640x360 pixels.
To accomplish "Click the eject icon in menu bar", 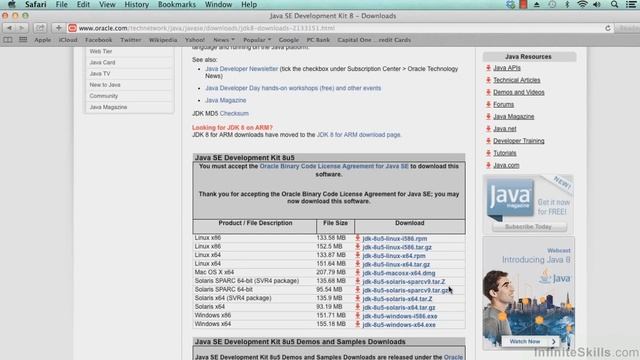I will [537, 4].
